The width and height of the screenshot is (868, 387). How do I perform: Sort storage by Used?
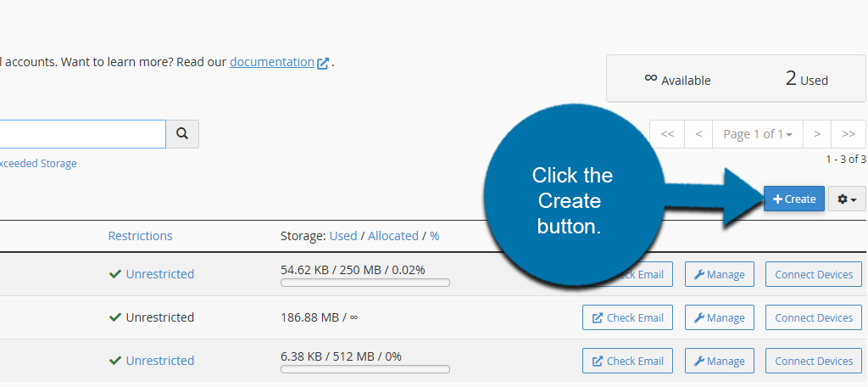[343, 236]
